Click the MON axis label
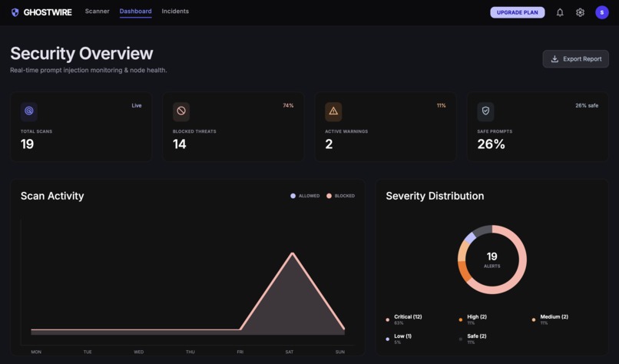The height and width of the screenshot is (364, 619). point(36,352)
